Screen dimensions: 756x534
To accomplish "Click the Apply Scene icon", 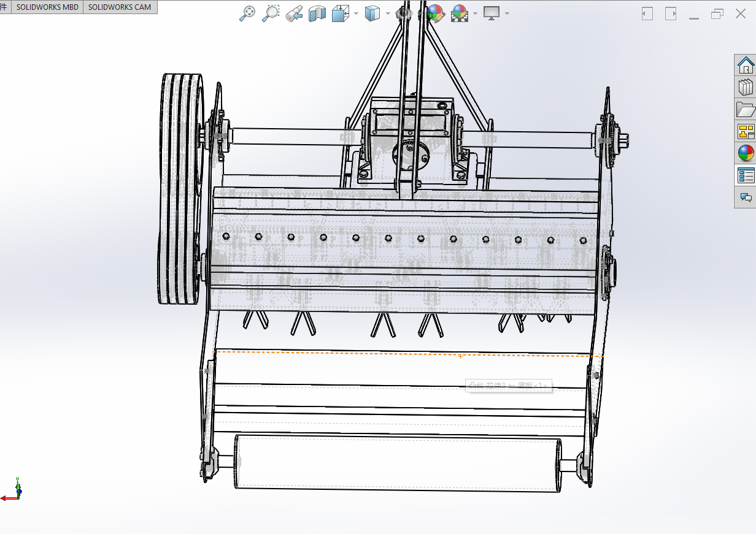I will 459,13.
